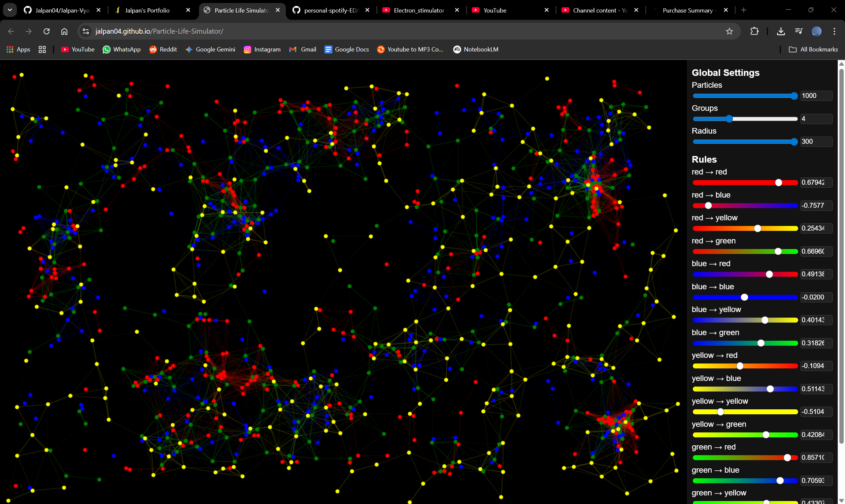This screenshot has height=504, width=845.
Task: Open the All Bookmarks folder
Action: pos(813,49)
